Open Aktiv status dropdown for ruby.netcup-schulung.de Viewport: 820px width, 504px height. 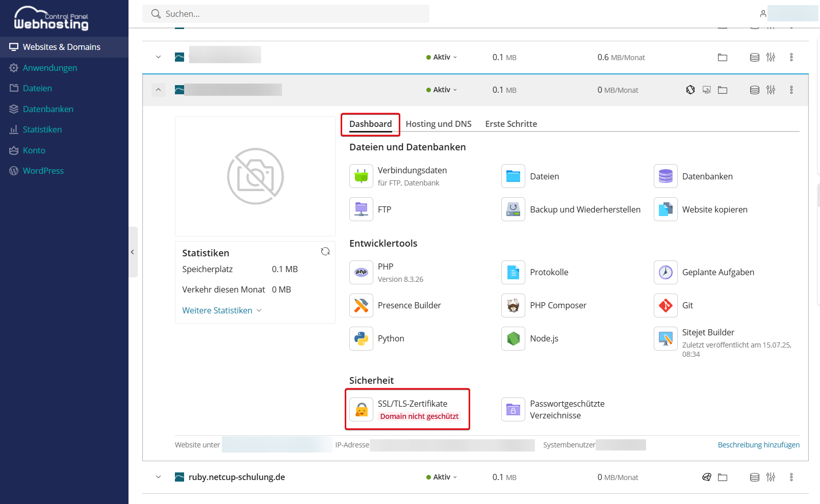pyautogui.click(x=442, y=477)
